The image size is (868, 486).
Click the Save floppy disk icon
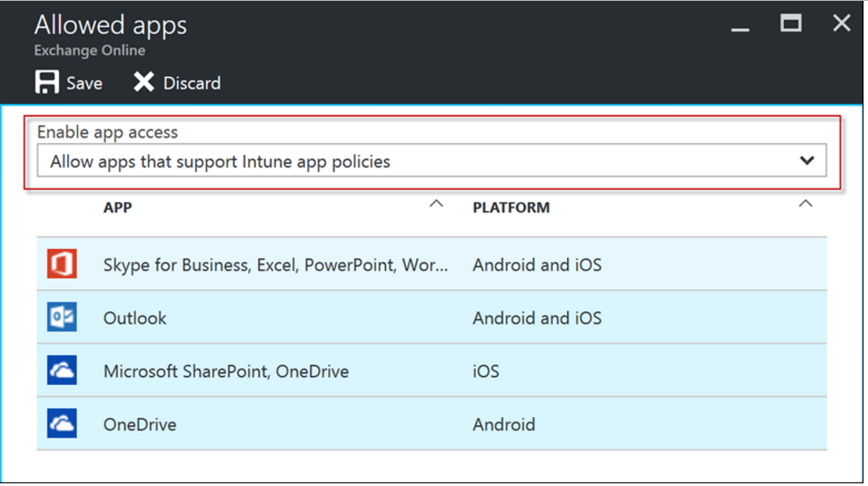(47, 82)
